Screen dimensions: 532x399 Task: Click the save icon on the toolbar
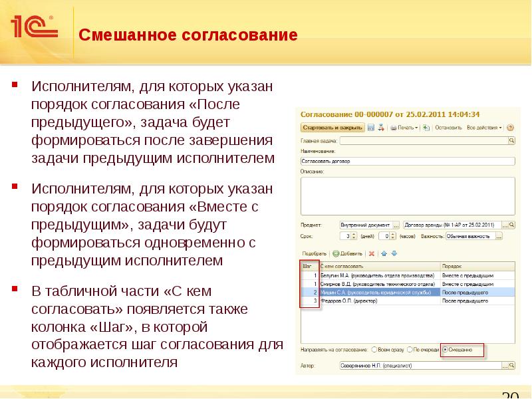(x=370, y=128)
